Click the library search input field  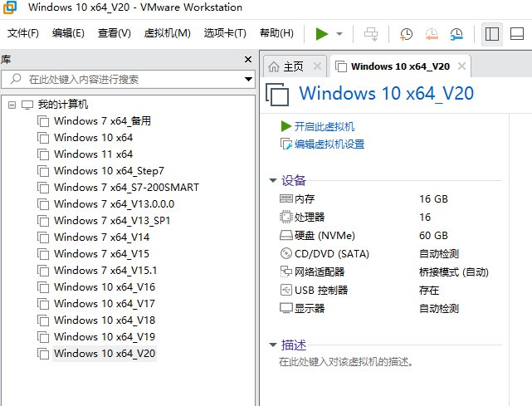pos(124,80)
